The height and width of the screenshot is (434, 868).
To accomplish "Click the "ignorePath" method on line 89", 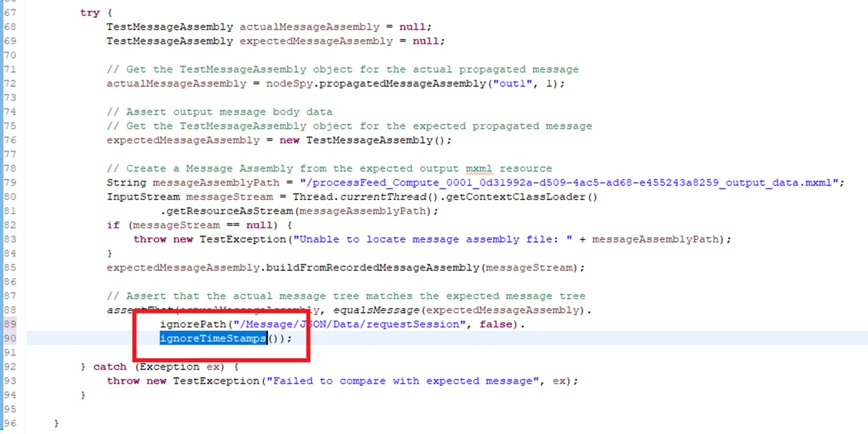I will [192, 325].
